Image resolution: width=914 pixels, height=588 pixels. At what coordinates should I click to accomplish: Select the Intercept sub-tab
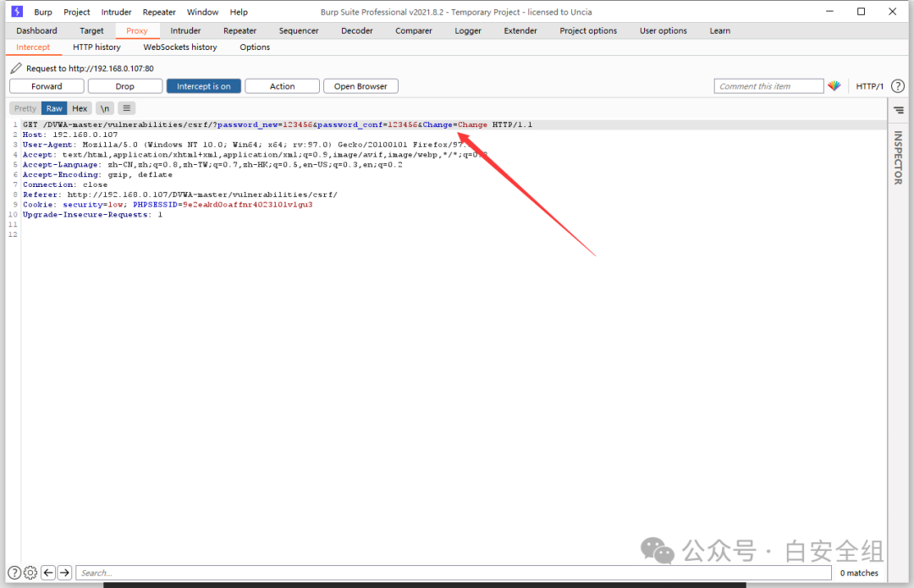point(33,47)
